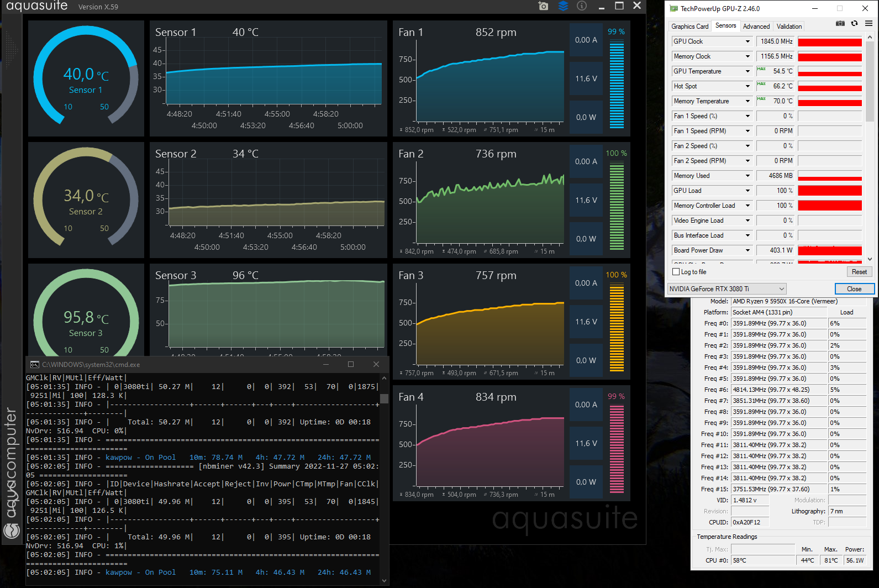The image size is (879, 588).
Task: Switch to the Graphics Card tab
Action: tap(689, 27)
